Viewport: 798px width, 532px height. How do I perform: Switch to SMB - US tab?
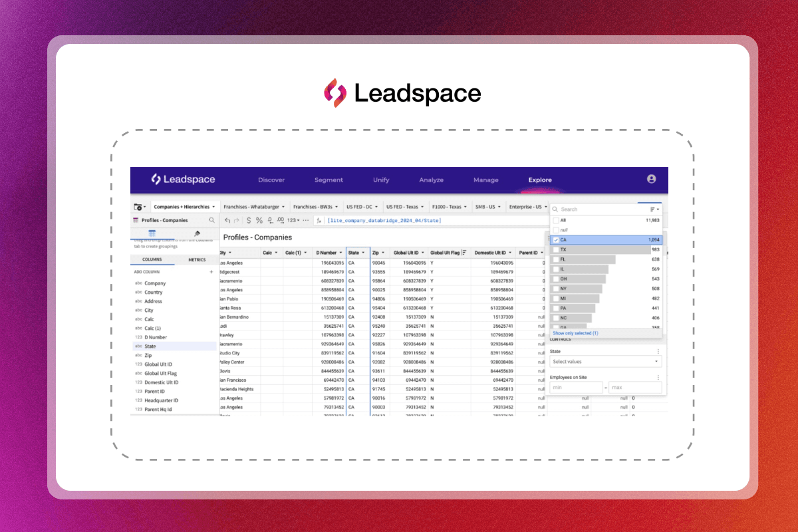[489, 207]
